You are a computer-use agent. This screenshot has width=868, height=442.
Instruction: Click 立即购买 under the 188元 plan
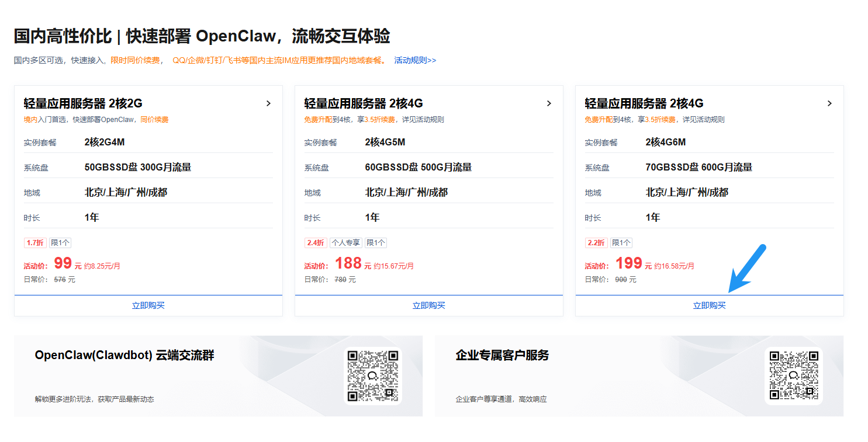(x=429, y=305)
